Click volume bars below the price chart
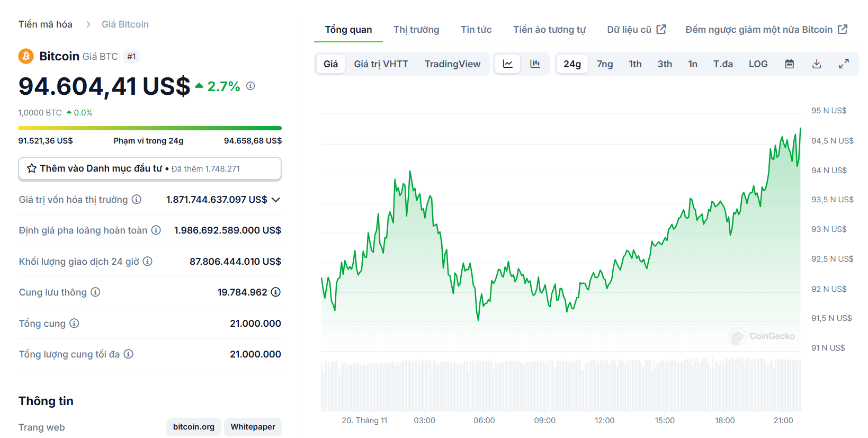Viewport: 868px width, 438px height. click(561, 385)
